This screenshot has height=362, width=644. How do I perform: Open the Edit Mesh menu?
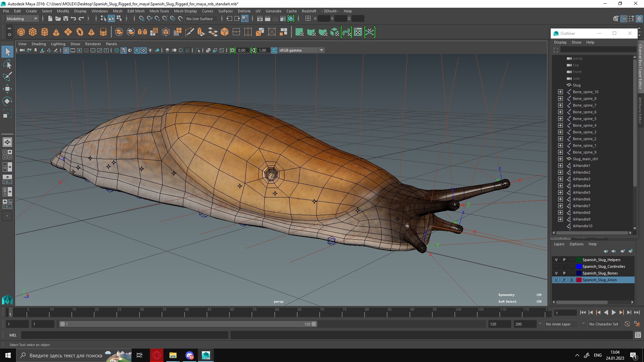pyautogui.click(x=136, y=11)
